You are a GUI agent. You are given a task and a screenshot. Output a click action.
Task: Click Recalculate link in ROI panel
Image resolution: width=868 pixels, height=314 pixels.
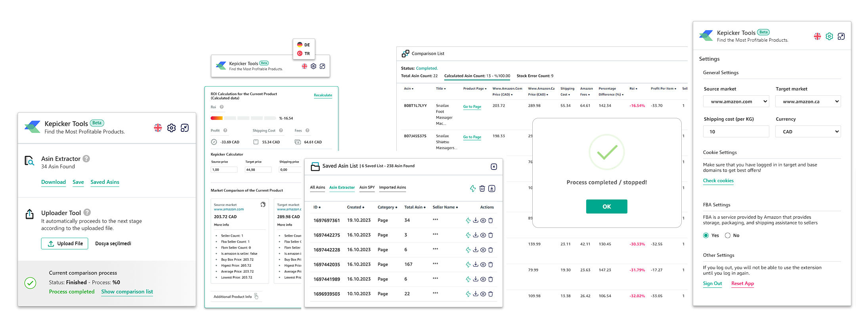pos(323,95)
